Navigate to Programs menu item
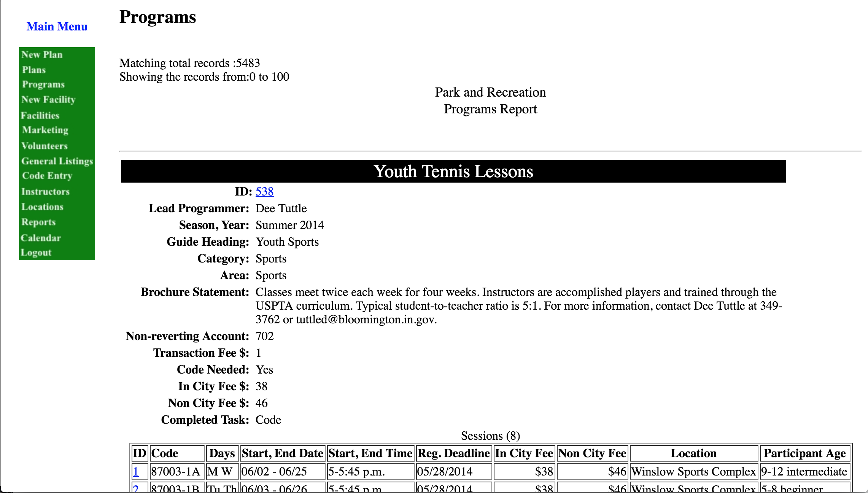The image size is (868, 493). [42, 85]
